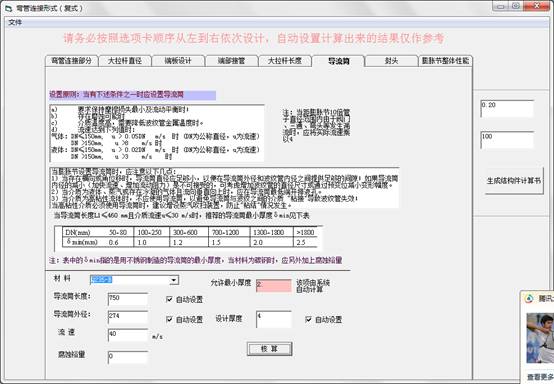Open the news photo thumbnail in popup

540,338
